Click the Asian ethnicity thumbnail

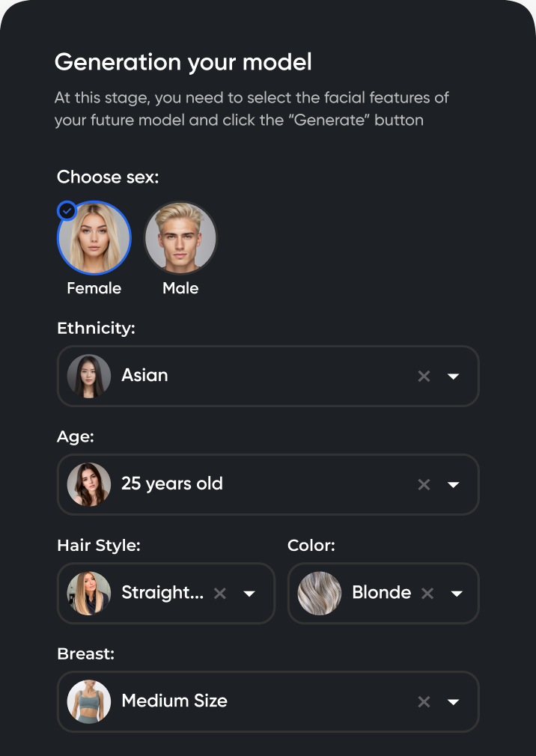tap(89, 376)
